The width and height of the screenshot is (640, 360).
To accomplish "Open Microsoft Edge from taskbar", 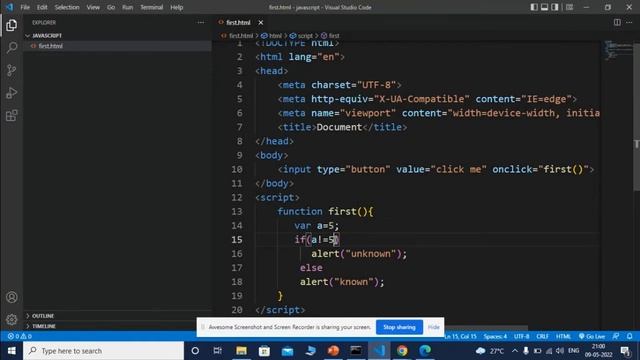I will [425, 351].
